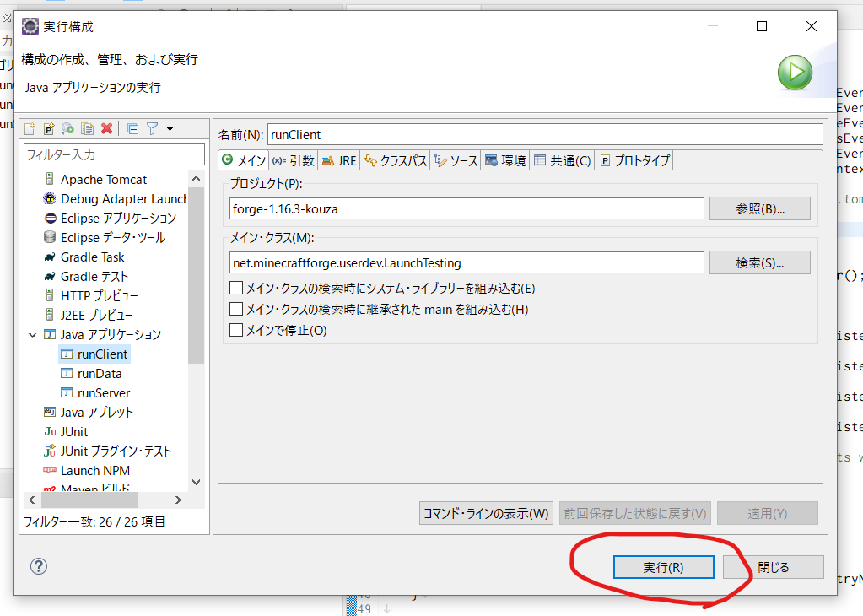Viewport: 863px width, 616px height.
Task: Click the horizontal scroll left arrow
Action: [x=31, y=500]
